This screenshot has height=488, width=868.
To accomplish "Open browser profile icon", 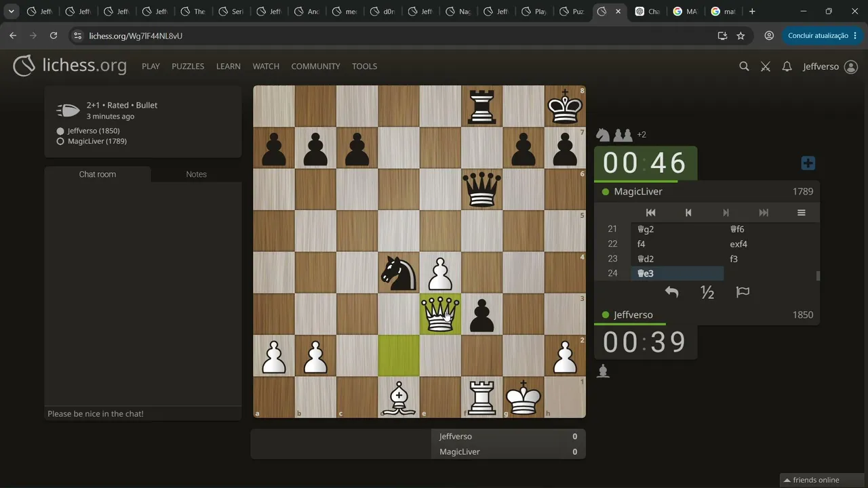I will tap(769, 35).
